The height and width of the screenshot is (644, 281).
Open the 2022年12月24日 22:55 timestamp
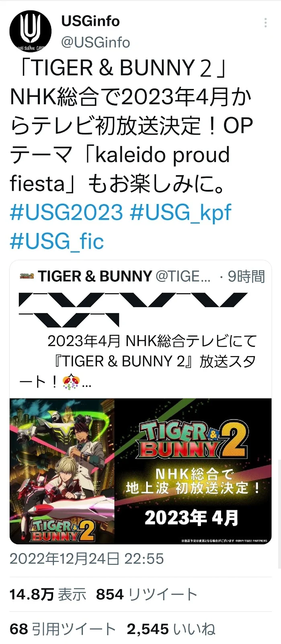[87, 559]
